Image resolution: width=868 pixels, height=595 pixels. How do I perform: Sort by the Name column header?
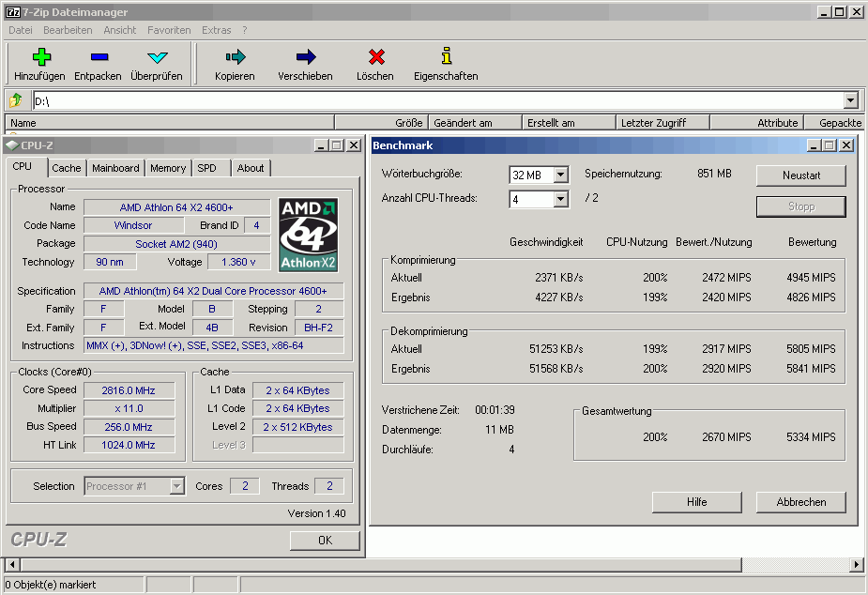[x=170, y=122]
